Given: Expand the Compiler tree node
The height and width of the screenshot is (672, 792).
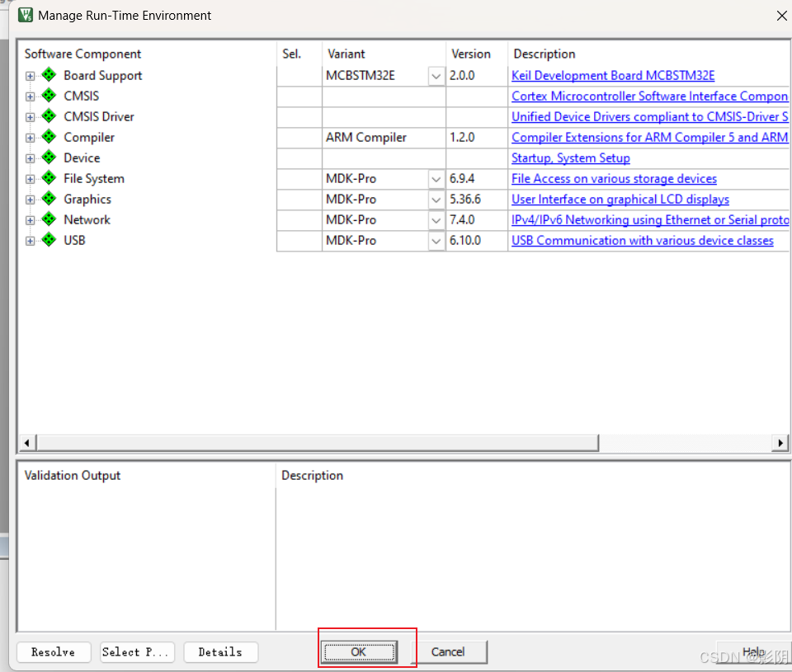Looking at the screenshot, I should click(31, 138).
